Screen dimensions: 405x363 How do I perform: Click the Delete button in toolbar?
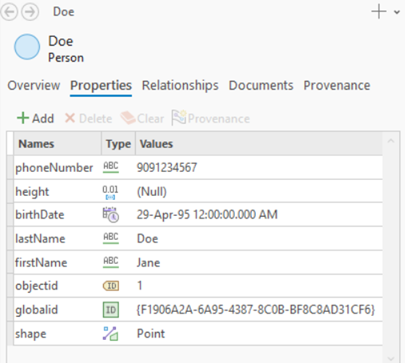pos(88,118)
